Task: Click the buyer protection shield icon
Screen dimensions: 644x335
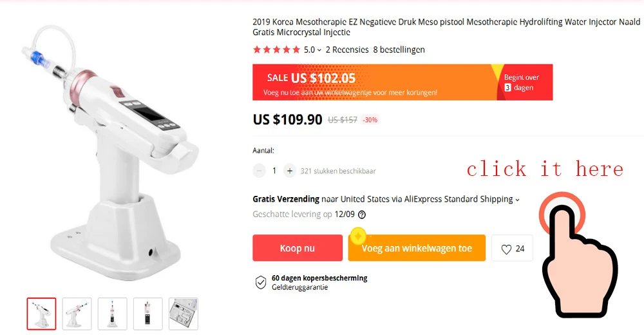Action: pyautogui.click(x=261, y=282)
